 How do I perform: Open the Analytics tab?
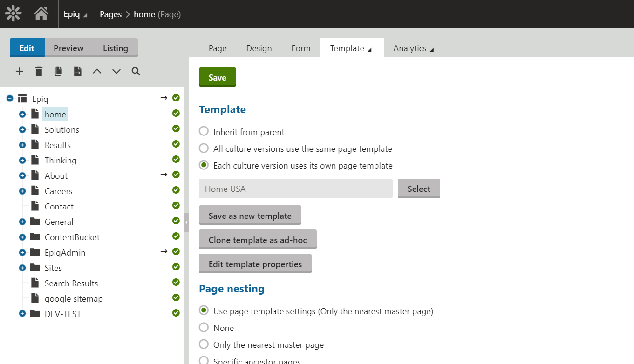tap(413, 48)
